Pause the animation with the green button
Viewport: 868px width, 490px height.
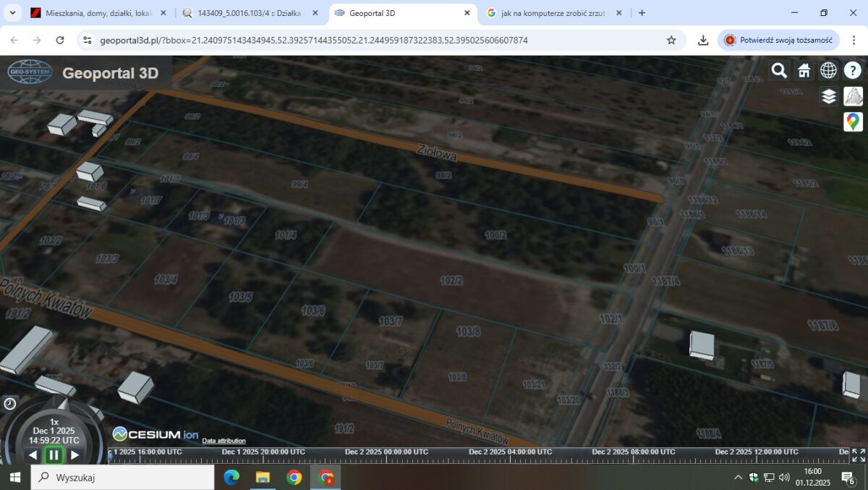point(54,455)
